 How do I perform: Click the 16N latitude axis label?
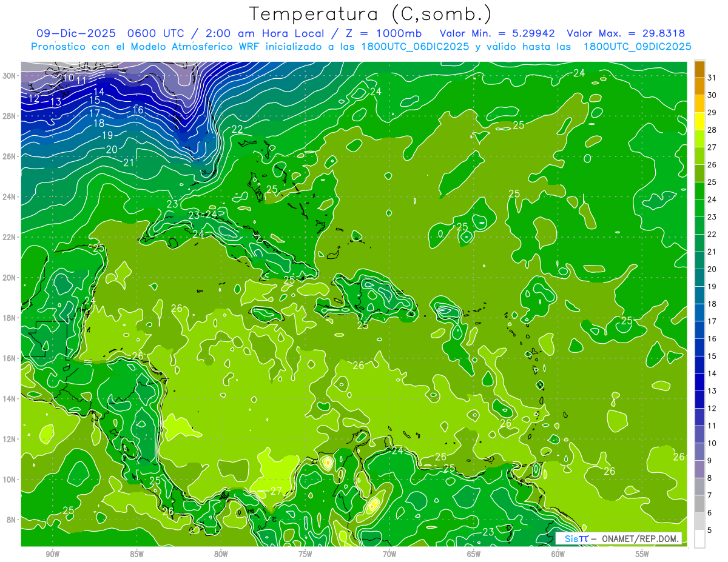tap(10, 358)
